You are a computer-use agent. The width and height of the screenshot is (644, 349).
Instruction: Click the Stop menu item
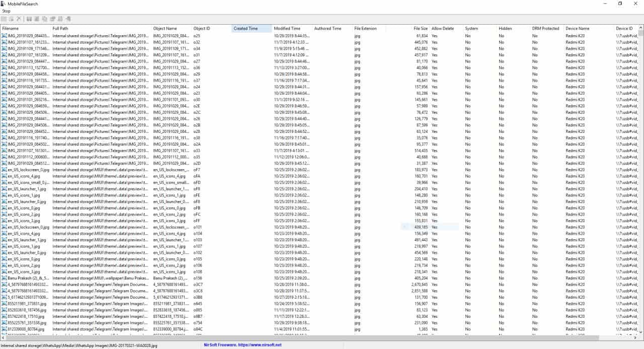pos(6,11)
